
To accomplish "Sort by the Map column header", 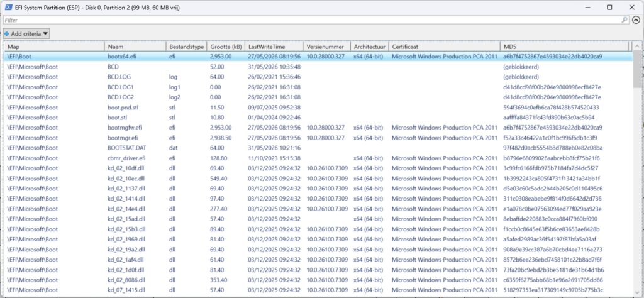I will pos(54,47).
